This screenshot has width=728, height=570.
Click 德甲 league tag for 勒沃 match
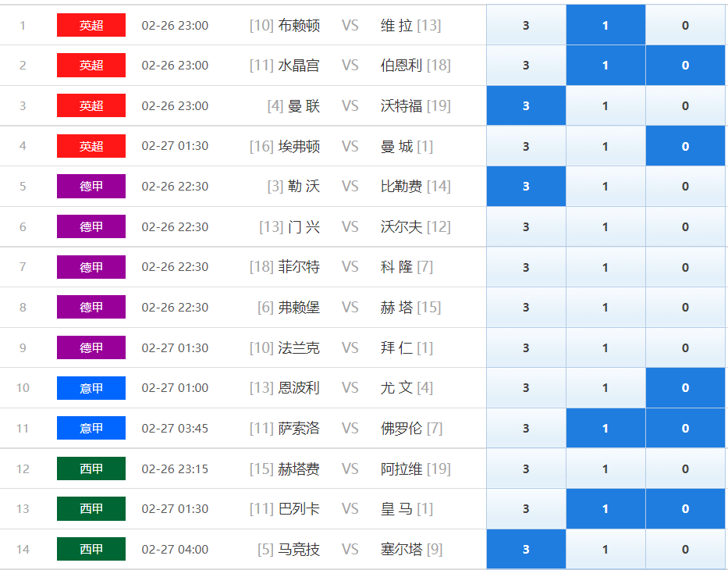pyautogui.click(x=91, y=187)
